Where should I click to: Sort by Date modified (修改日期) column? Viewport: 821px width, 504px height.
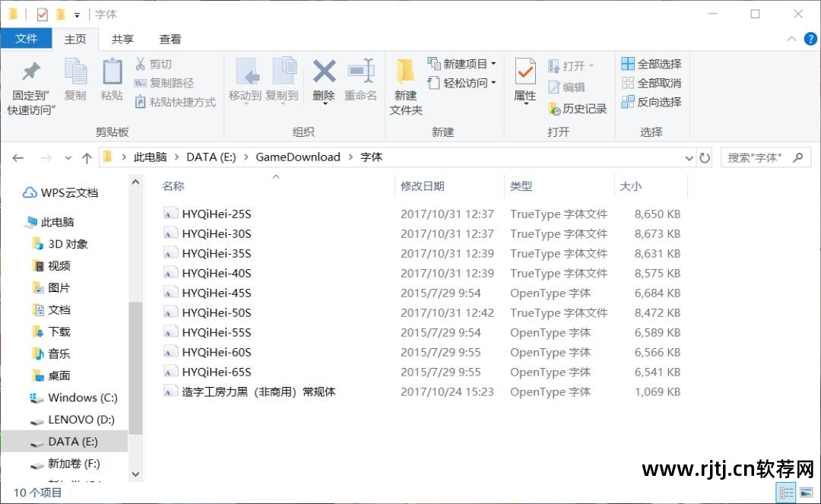click(x=423, y=186)
